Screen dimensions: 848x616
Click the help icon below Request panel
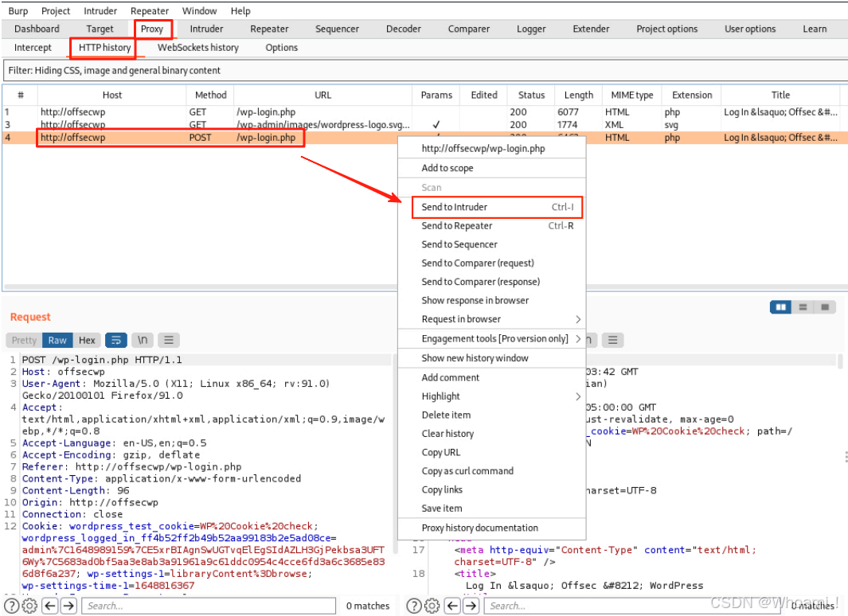click(11, 606)
